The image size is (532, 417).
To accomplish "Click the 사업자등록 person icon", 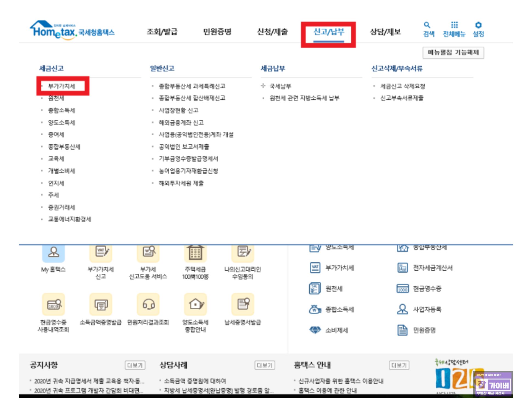I will [x=402, y=309].
